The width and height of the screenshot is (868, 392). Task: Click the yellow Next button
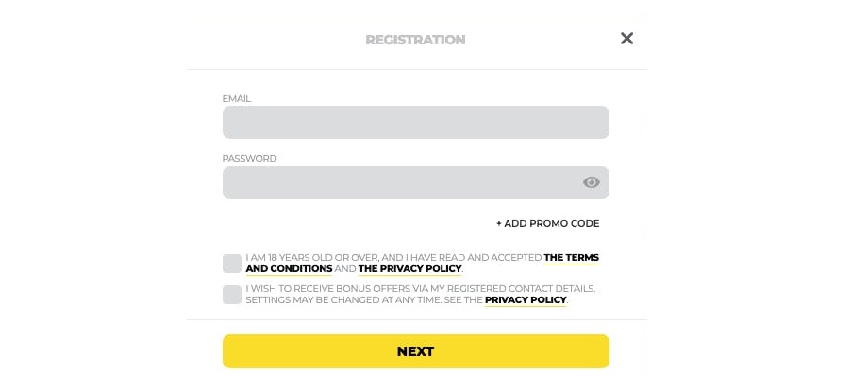(x=416, y=351)
